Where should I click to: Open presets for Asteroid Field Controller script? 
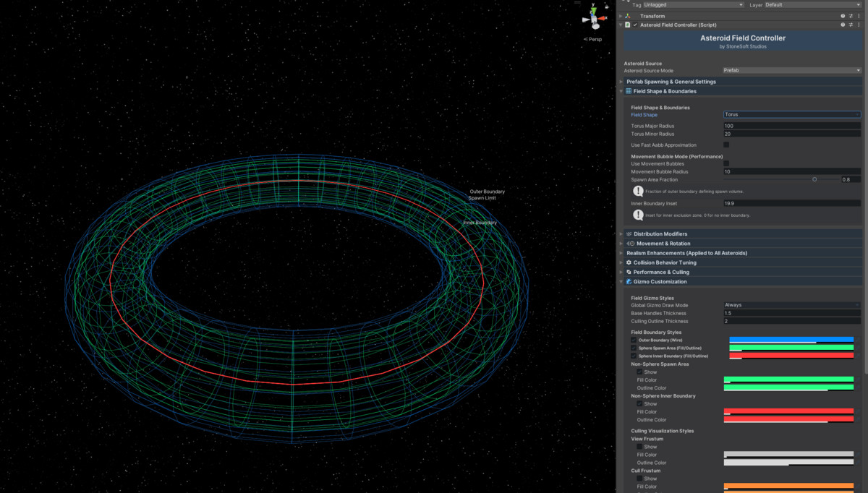tap(851, 25)
